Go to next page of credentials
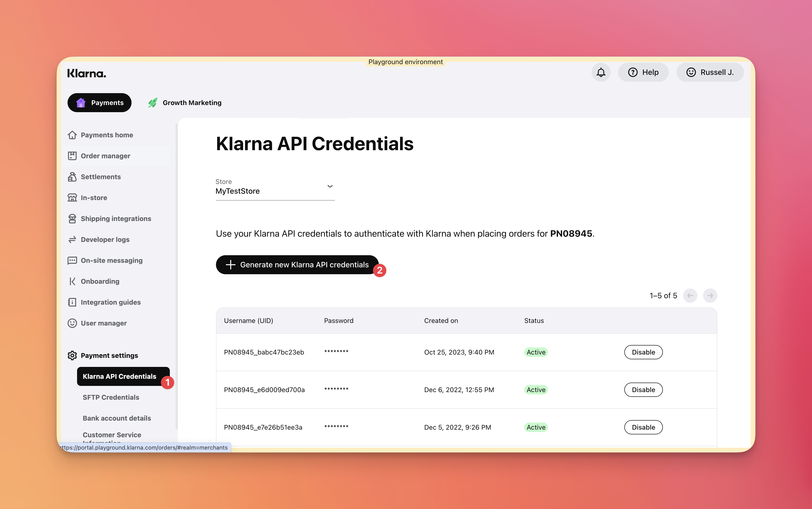 (710, 296)
